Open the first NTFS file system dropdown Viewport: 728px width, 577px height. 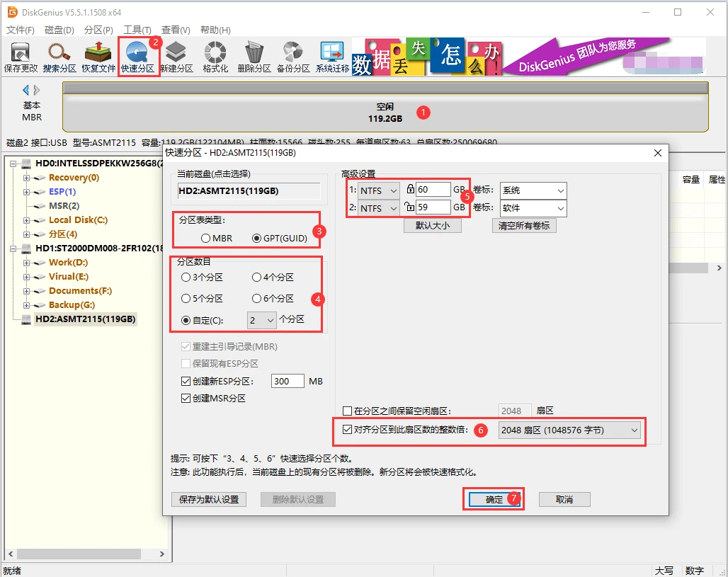pos(379,190)
